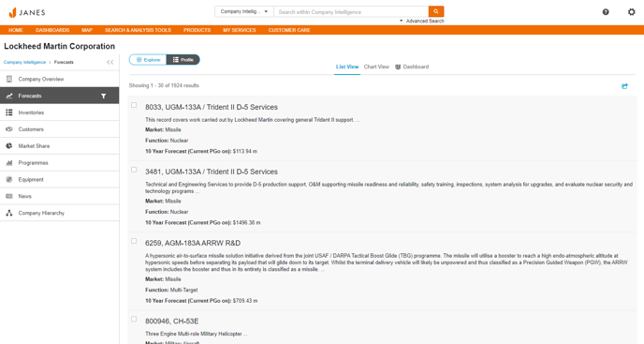Expand the Advanced Search option

(x=422, y=21)
